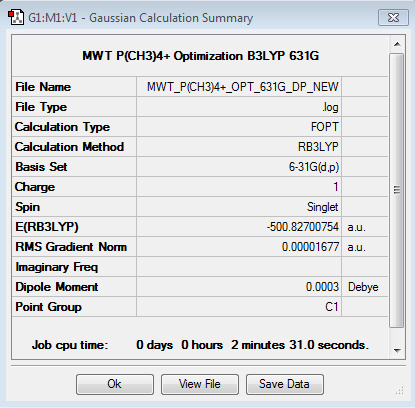Click the scrollbar down arrow
Viewport: 415px width, 408px height.
[397, 350]
